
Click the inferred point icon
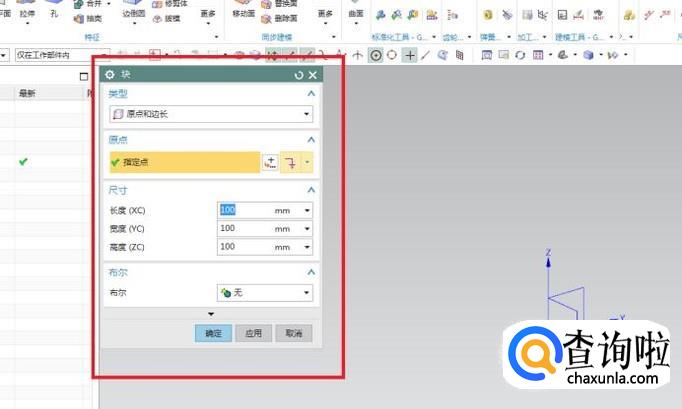pos(290,162)
